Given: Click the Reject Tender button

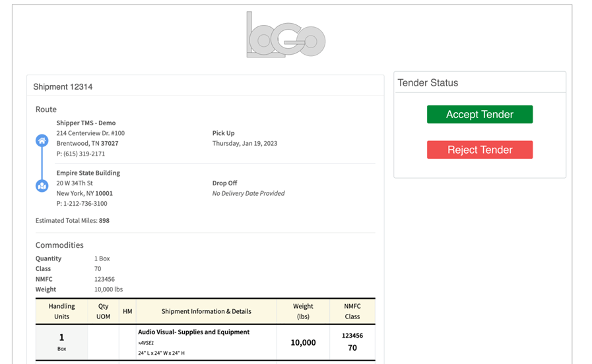Looking at the screenshot, I should click(479, 150).
